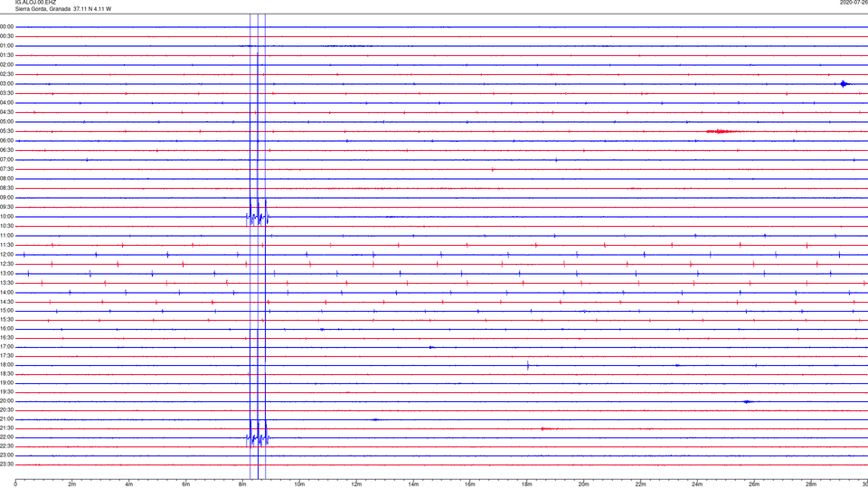The height and width of the screenshot is (488, 868).
Task: Select the 08:00 trace time label
Action: pyautogui.click(x=7, y=179)
